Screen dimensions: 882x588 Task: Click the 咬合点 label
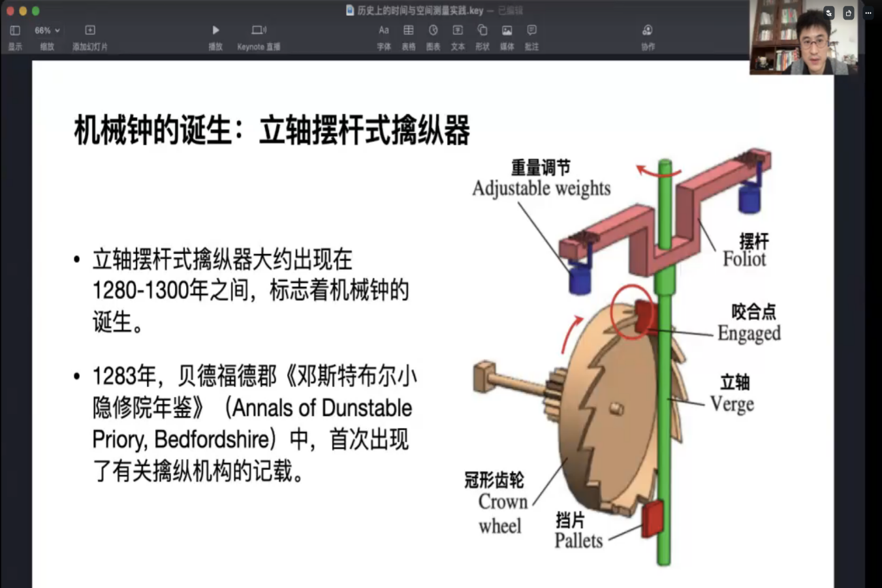click(x=753, y=311)
